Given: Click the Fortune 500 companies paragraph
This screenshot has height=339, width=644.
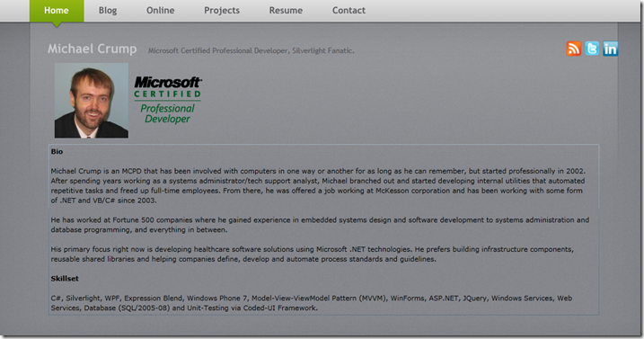Looking at the screenshot, I should click(320, 225).
